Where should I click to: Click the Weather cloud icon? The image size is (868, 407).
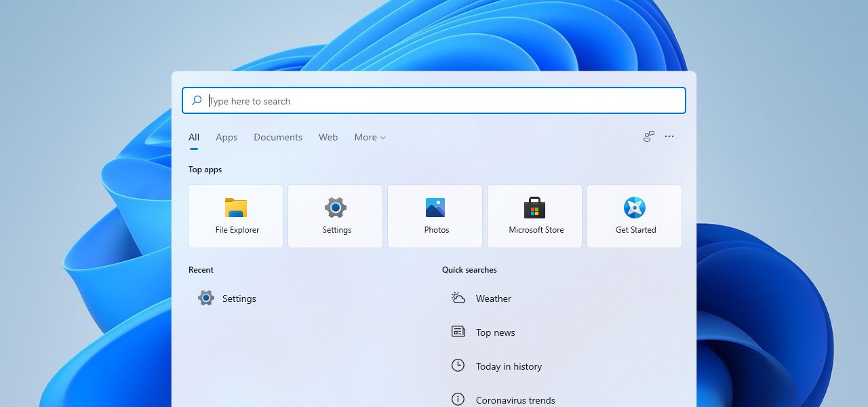click(458, 298)
